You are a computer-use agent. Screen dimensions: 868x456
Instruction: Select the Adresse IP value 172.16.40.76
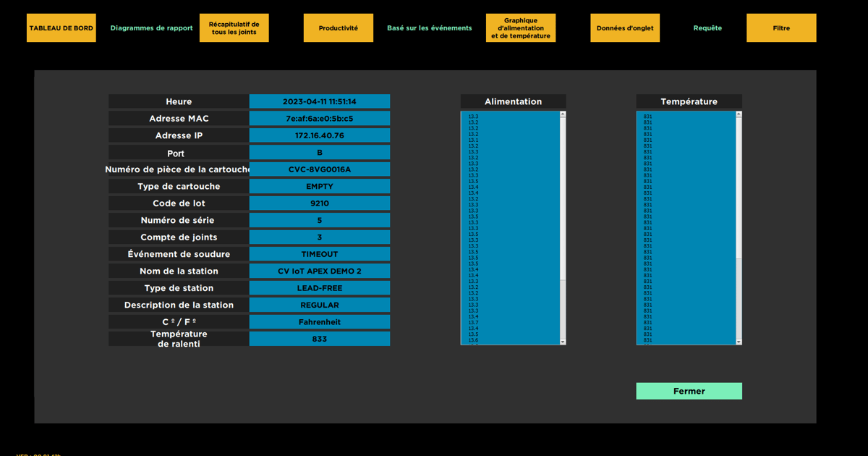pos(319,135)
